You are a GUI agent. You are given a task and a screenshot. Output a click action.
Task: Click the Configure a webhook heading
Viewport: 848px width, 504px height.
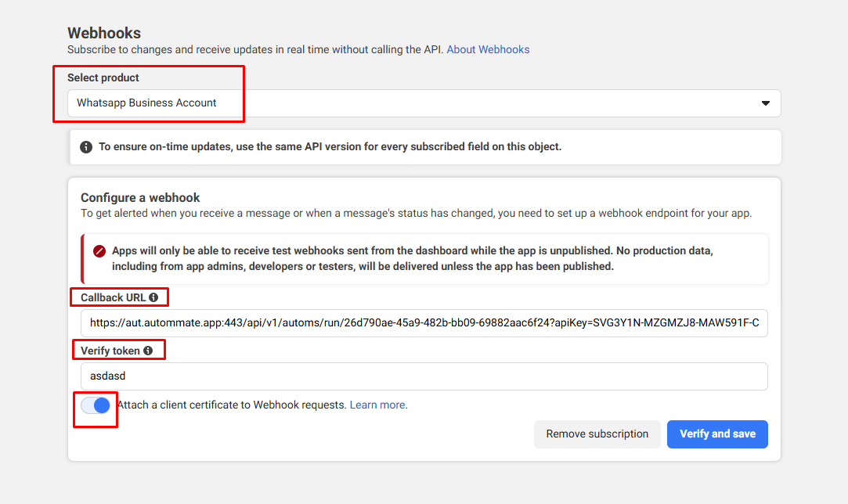[x=140, y=197]
